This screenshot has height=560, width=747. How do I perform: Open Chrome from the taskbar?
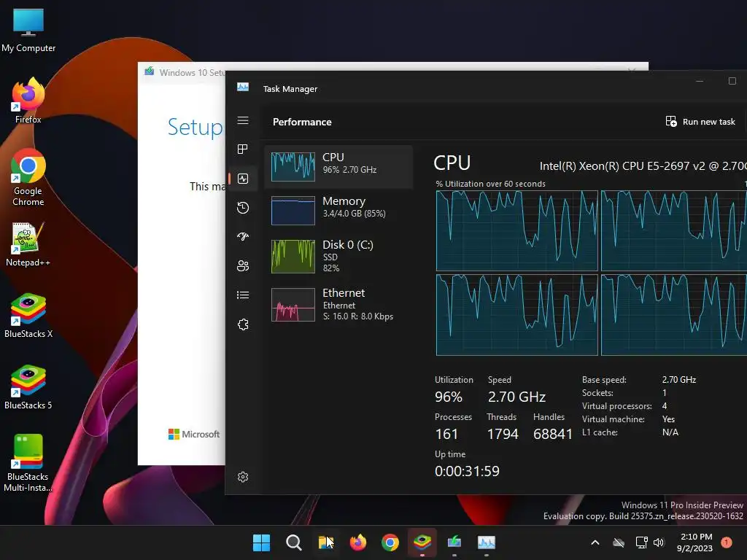[x=390, y=542]
